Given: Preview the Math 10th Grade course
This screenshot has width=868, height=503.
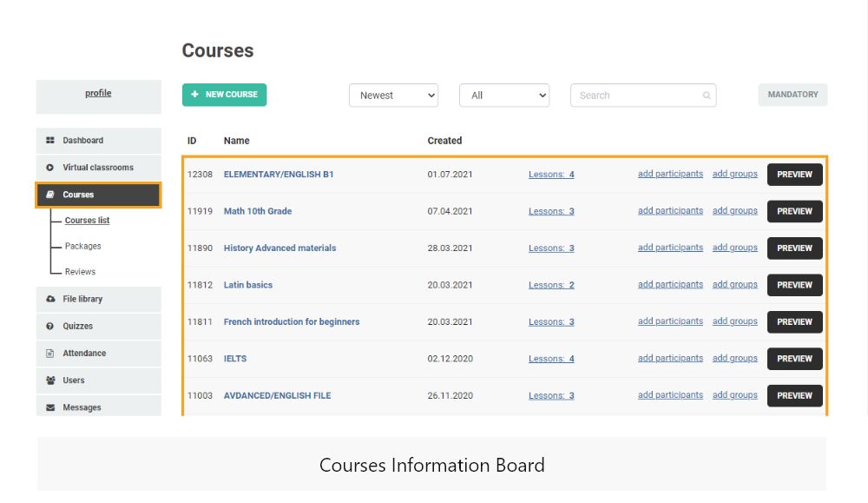Looking at the screenshot, I should (794, 211).
